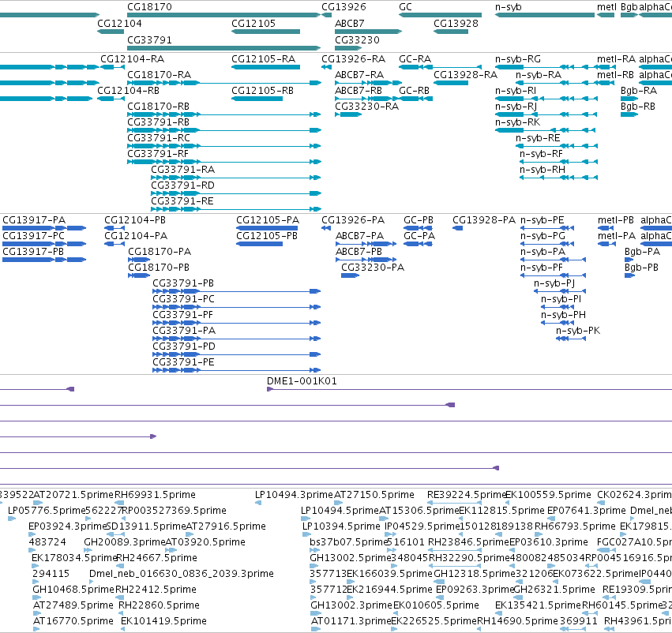Click transcript CG33791-RF
672x633 pixels.
coord(158,154)
